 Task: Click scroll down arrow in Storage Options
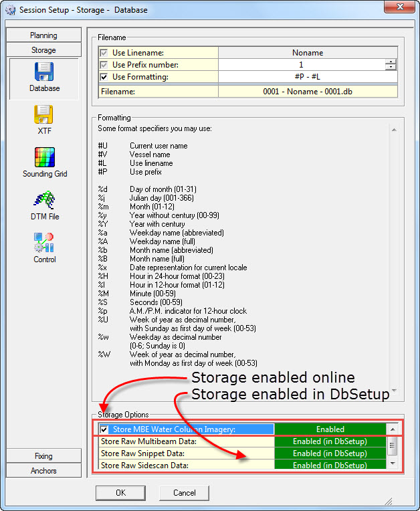coord(393,463)
